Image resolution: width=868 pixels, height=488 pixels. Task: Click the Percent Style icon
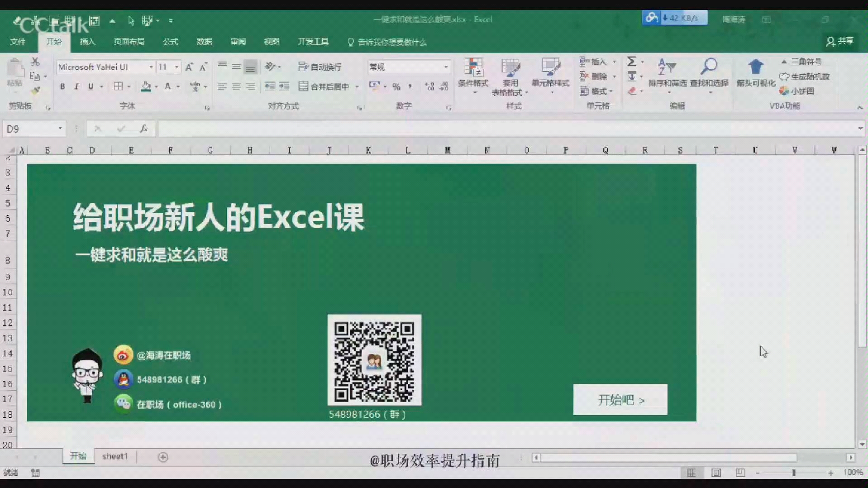pyautogui.click(x=396, y=86)
